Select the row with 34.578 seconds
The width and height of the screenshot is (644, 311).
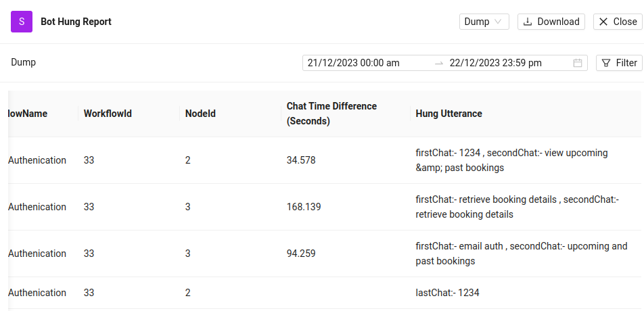[301, 160]
